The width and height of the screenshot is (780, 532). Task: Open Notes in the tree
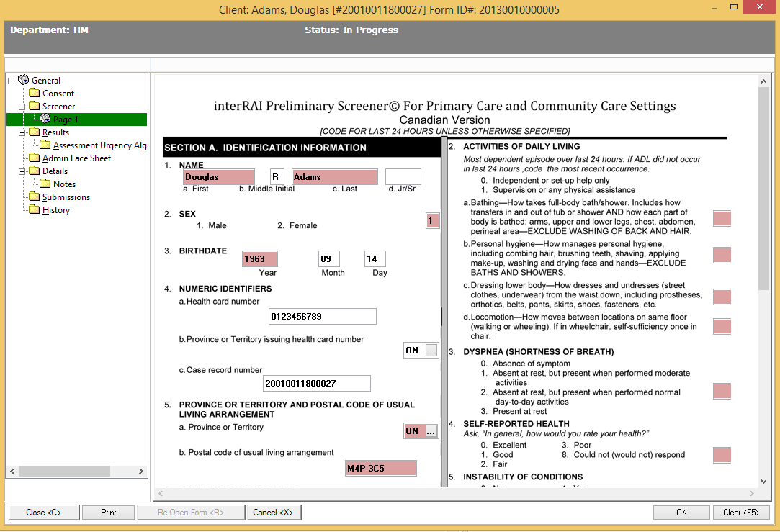[x=65, y=184]
